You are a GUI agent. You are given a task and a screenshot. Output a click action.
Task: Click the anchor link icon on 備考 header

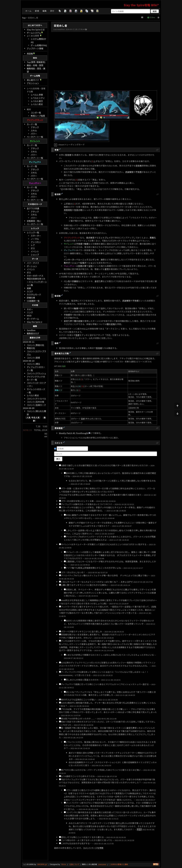point(157,343)
